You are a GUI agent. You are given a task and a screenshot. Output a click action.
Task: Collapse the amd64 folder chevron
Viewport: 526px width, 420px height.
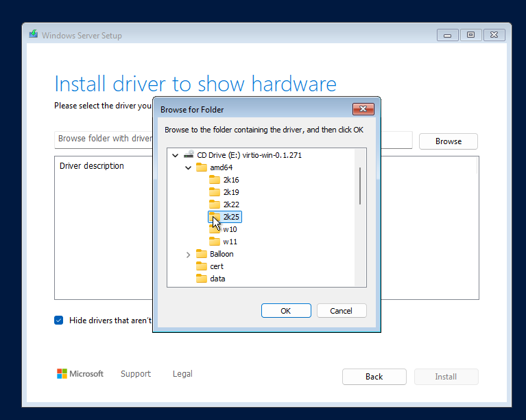click(x=189, y=167)
